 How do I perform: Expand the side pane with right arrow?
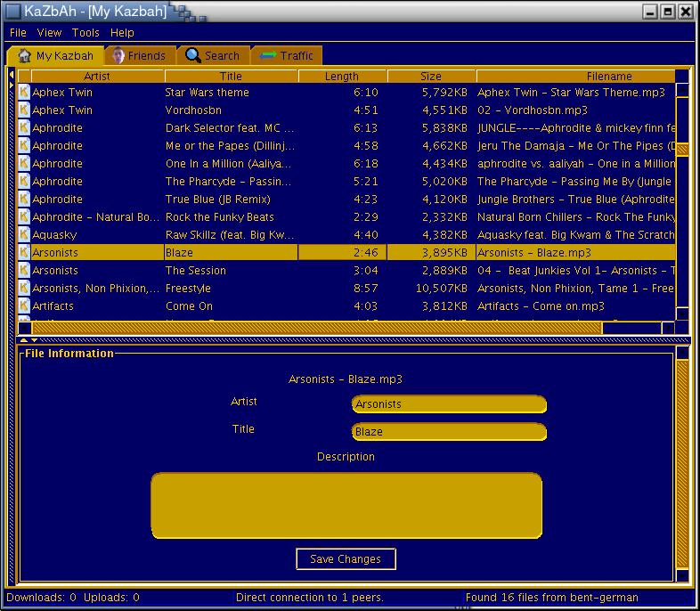click(12, 85)
